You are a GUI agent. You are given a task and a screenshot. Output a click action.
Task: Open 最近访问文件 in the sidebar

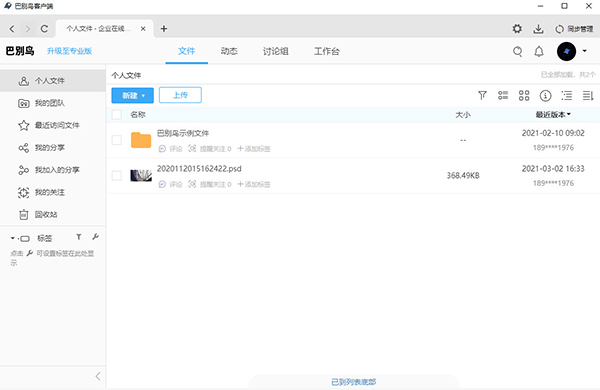pyautogui.click(x=53, y=125)
